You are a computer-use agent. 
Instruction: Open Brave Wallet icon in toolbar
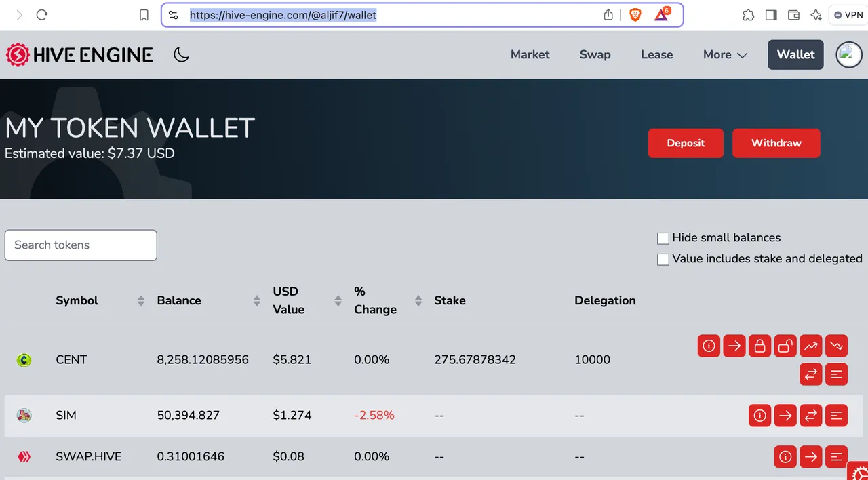pyautogui.click(x=793, y=15)
